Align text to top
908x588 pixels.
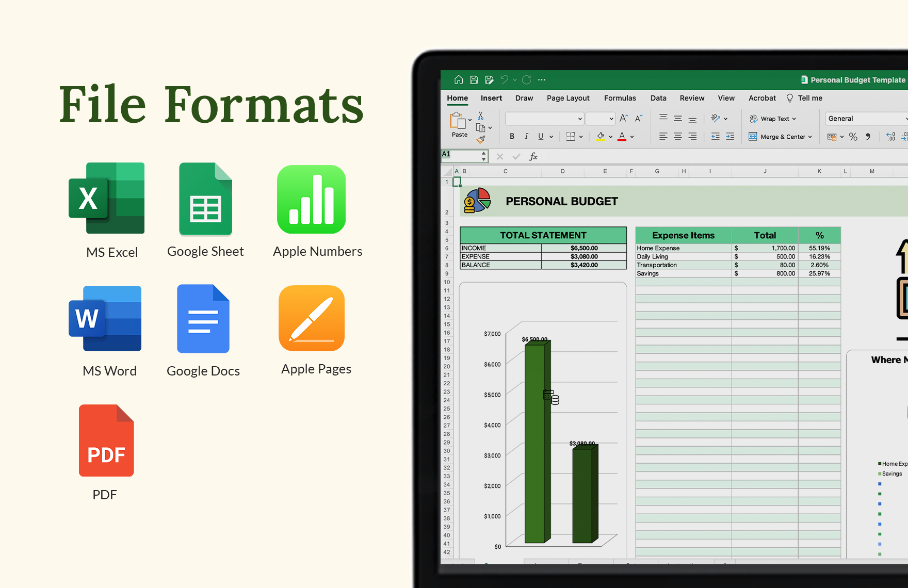663,118
